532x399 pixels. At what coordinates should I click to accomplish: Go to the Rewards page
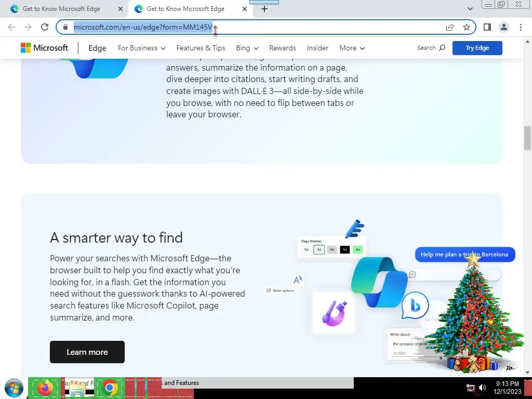(x=282, y=48)
